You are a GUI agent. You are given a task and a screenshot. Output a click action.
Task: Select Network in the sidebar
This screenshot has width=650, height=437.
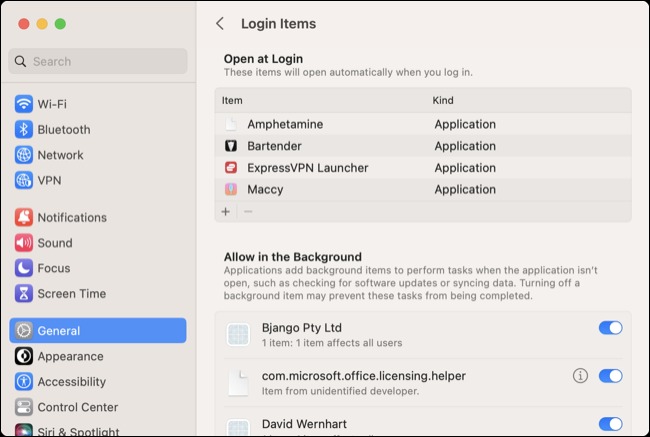coord(98,155)
